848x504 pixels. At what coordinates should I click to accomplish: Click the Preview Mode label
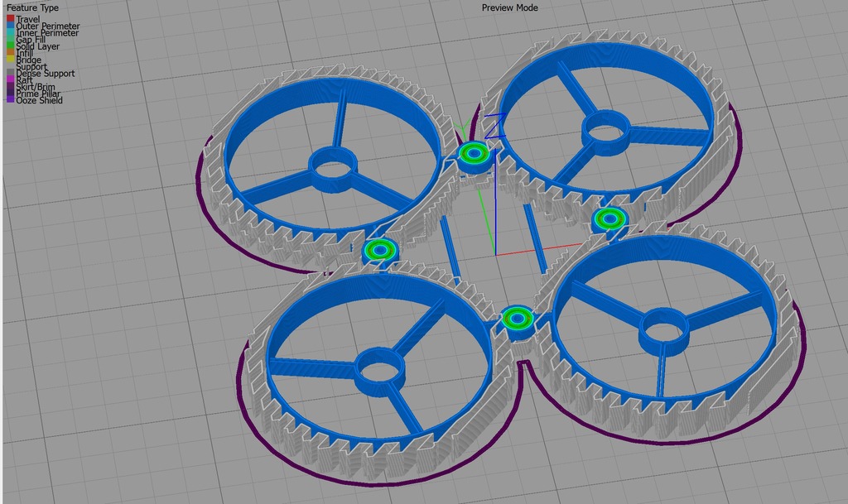coord(509,8)
